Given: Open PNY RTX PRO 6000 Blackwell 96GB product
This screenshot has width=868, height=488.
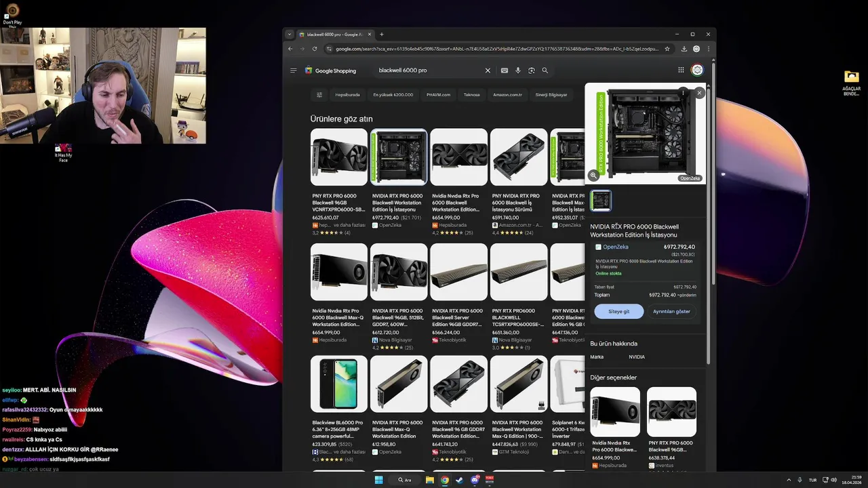Looking at the screenshot, I should tap(339, 182).
